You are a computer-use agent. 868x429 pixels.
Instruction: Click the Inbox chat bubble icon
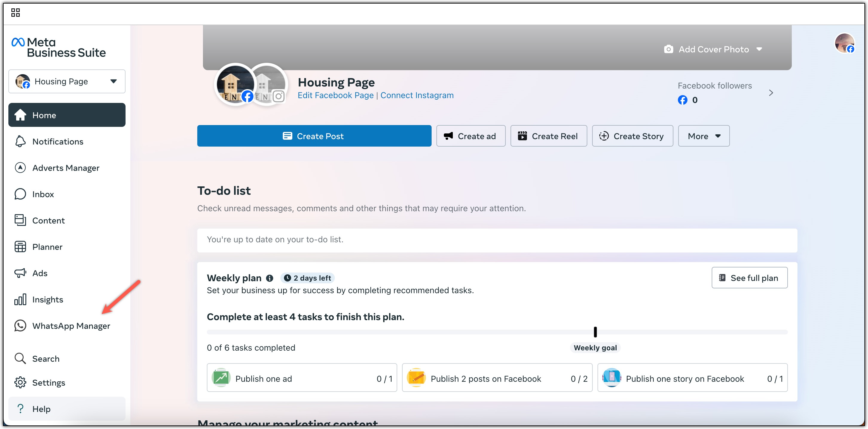tap(20, 194)
